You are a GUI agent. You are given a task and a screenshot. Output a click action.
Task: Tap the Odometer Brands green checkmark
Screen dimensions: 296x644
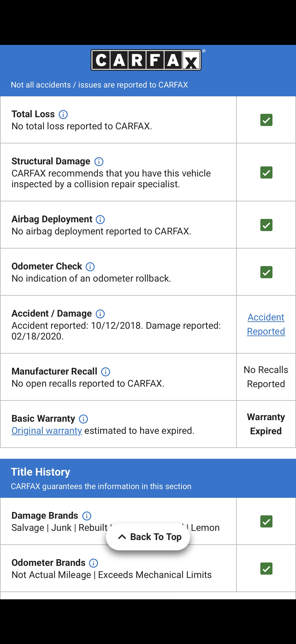(266, 569)
